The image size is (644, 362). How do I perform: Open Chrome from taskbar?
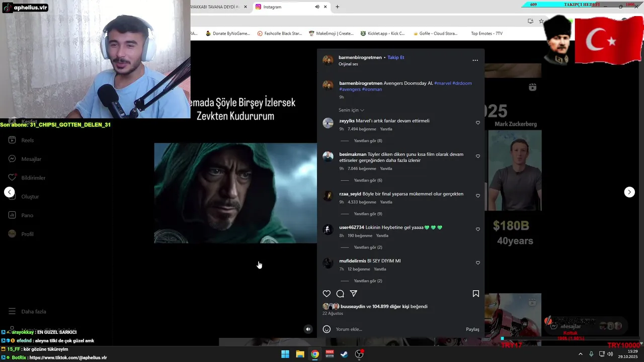[314, 354]
